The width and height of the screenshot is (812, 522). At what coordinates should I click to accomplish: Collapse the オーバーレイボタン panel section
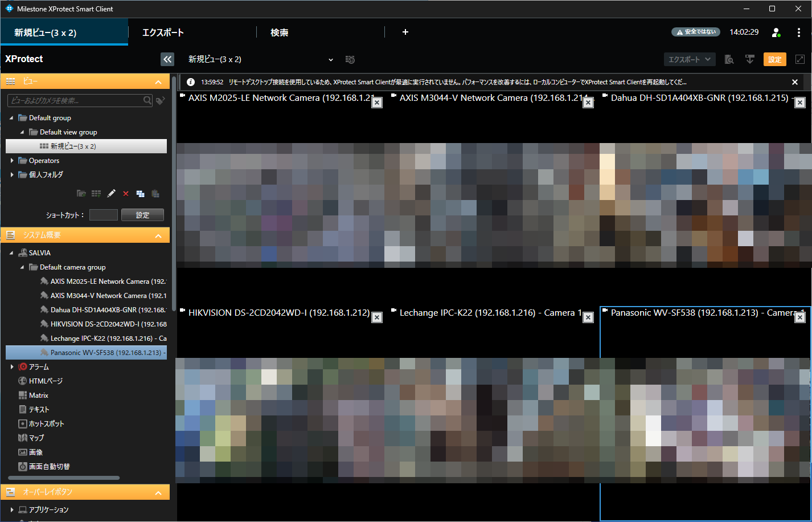(x=158, y=492)
